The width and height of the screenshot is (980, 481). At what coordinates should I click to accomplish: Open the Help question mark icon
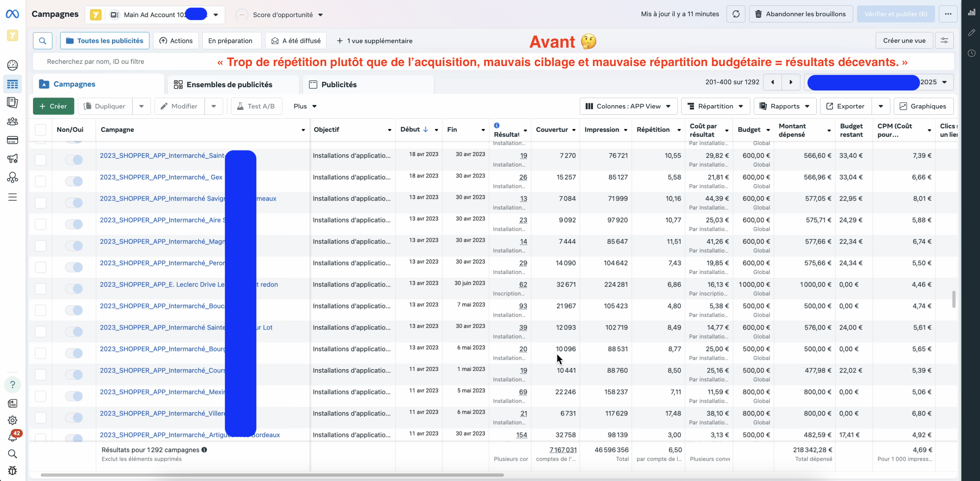12,384
